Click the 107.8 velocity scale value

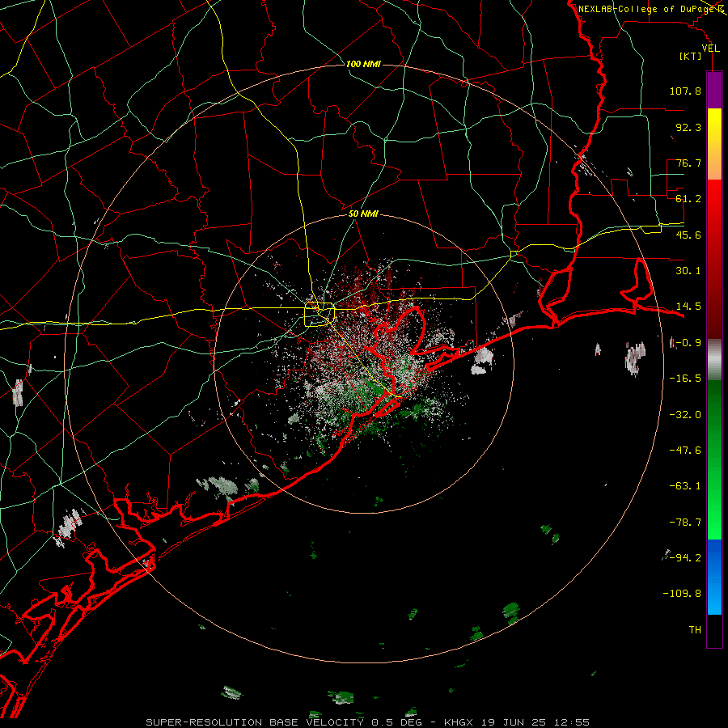(x=685, y=91)
